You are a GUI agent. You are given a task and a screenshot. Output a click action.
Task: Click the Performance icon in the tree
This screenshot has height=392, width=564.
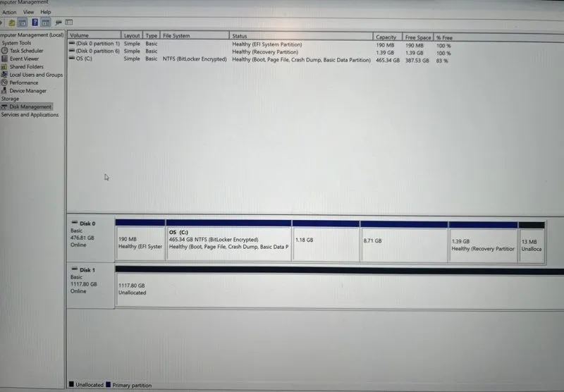[x=4, y=82]
